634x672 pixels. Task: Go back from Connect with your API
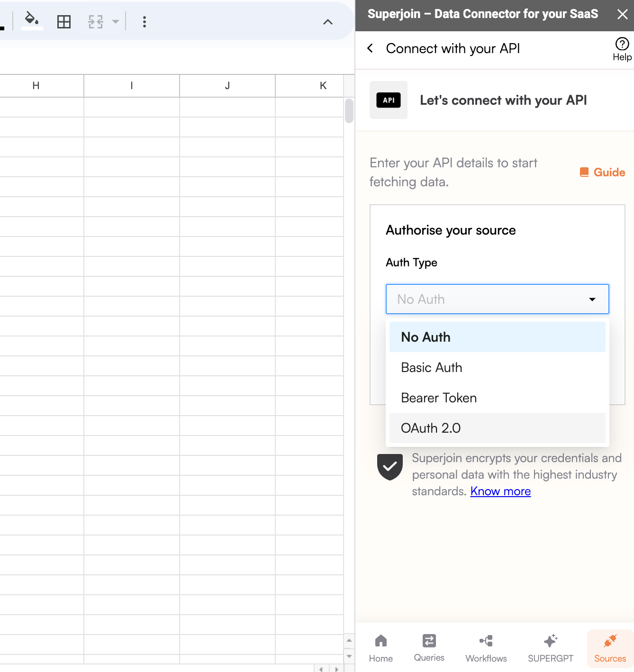pyautogui.click(x=370, y=48)
